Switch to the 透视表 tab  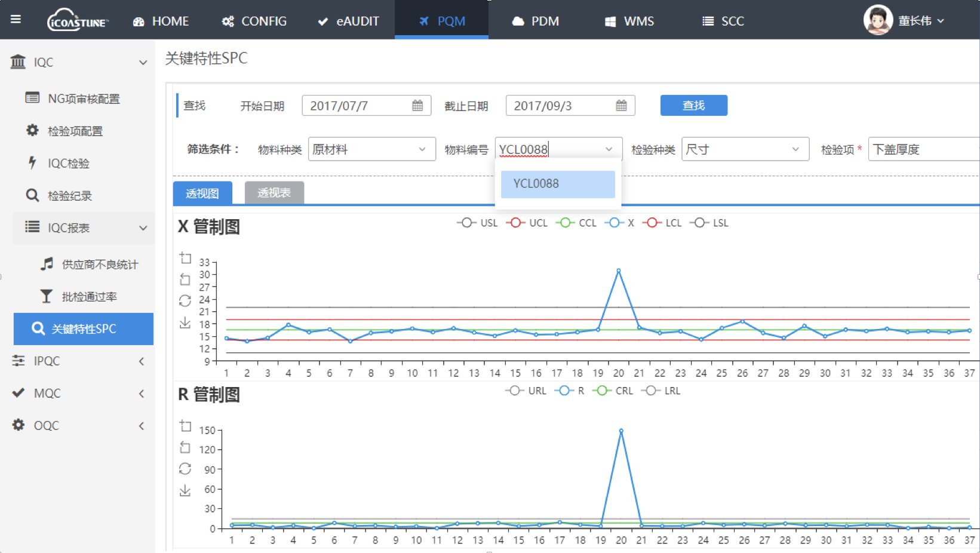point(274,193)
